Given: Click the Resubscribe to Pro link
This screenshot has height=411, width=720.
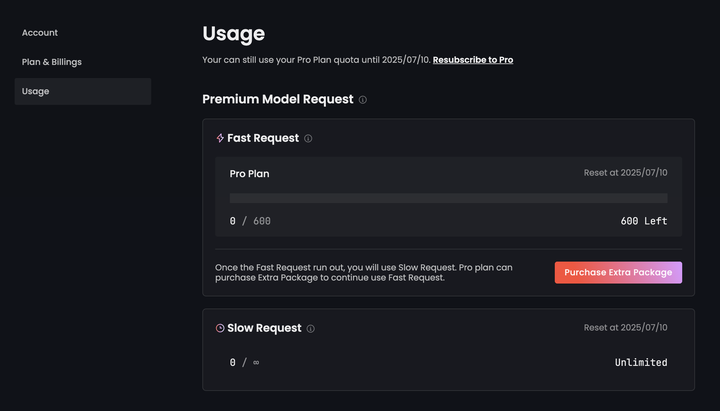Looking at the screenshot, I should click(473, 61).
